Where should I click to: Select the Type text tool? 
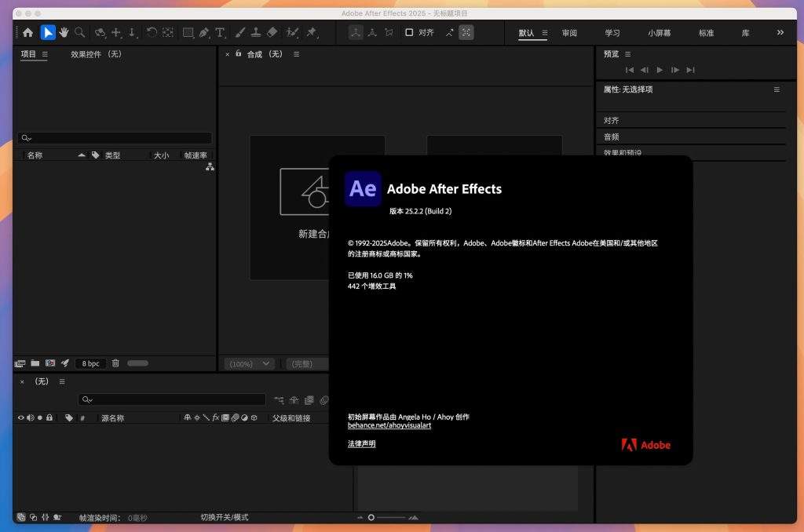[220, 32]
